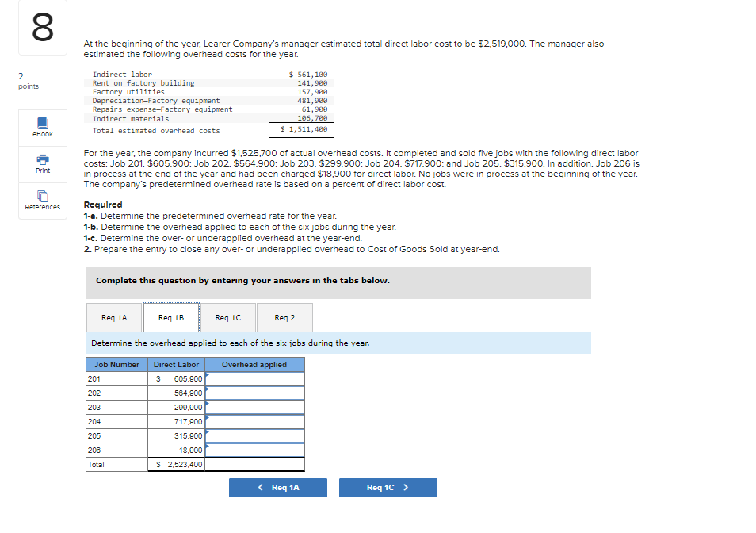Click the 717,900 direct labor value
Image resolution: width=756 pixels, height=533 pixels.
[x=188, y=422]
